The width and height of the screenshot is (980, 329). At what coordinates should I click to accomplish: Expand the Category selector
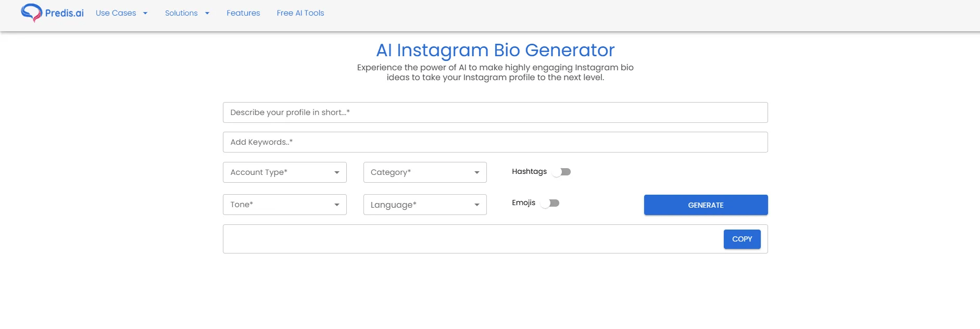(x=424, y=172)
